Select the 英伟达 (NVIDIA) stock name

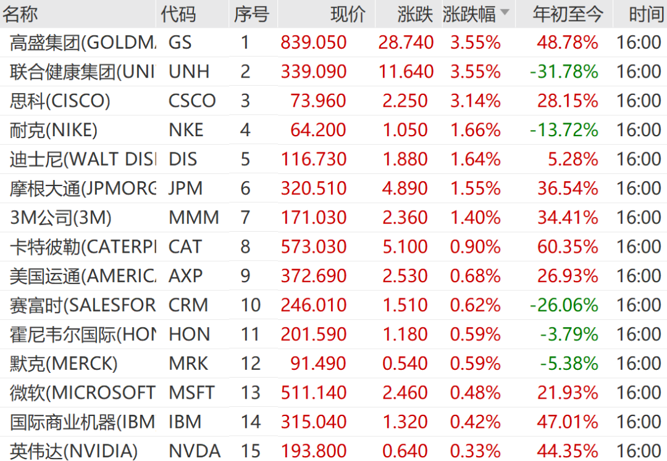[71, 450]
